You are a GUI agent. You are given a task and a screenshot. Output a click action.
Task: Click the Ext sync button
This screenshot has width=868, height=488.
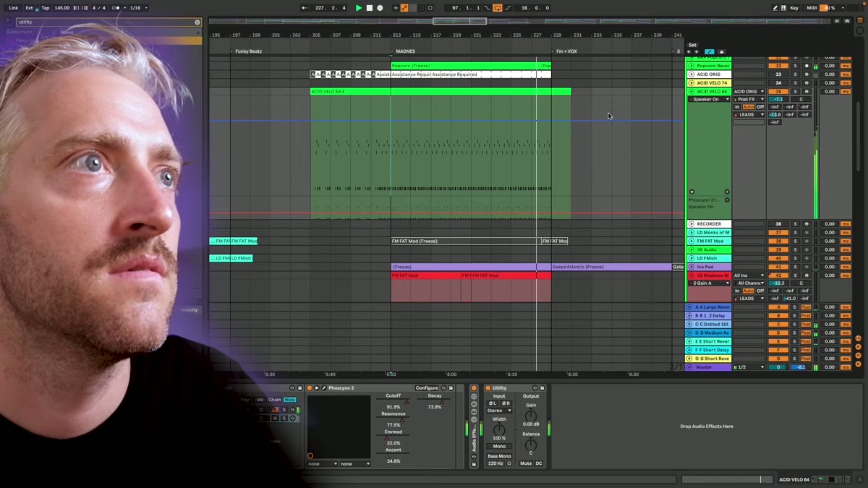[x=29, y=8]
